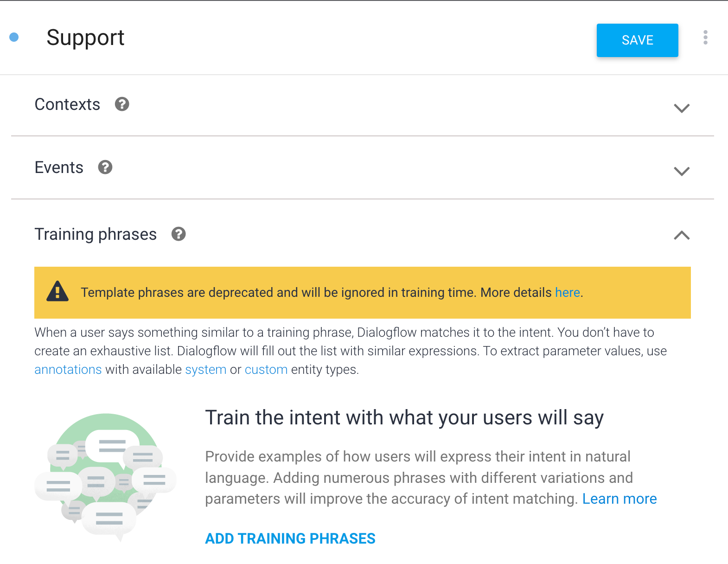Click the blue intent priority dot
Screen dimensions: 728x564
click(x=14, y=37)
